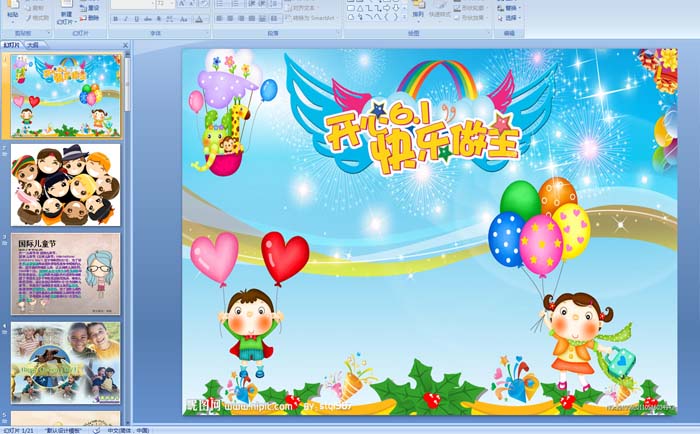The image size is (700, 434).
Task: Click Convert to SmartArt (转换为 SmartArt)
Action: pos(312,18)
